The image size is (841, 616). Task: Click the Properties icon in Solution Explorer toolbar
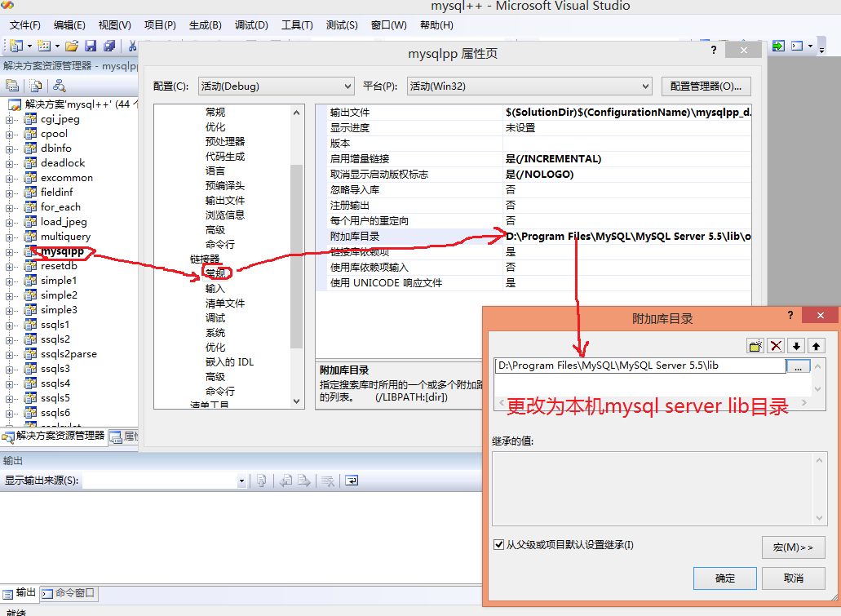point(12,86)
